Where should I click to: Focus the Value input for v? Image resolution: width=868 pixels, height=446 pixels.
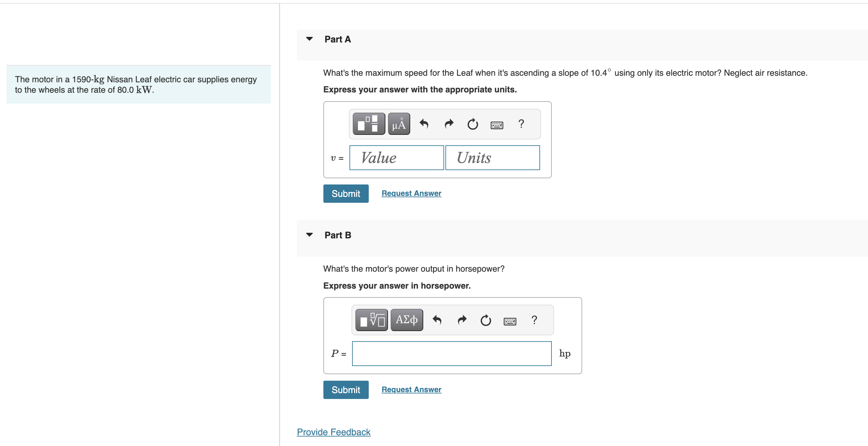click(396, 158)
